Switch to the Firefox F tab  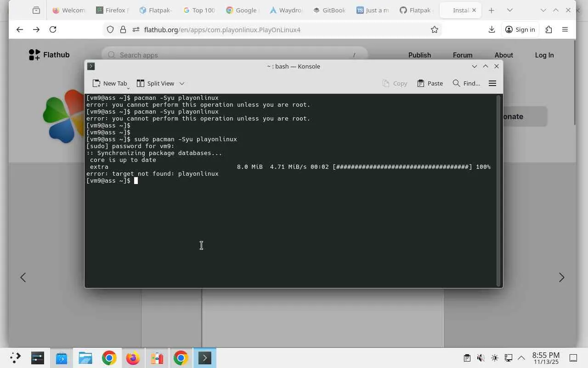point(112,10)
